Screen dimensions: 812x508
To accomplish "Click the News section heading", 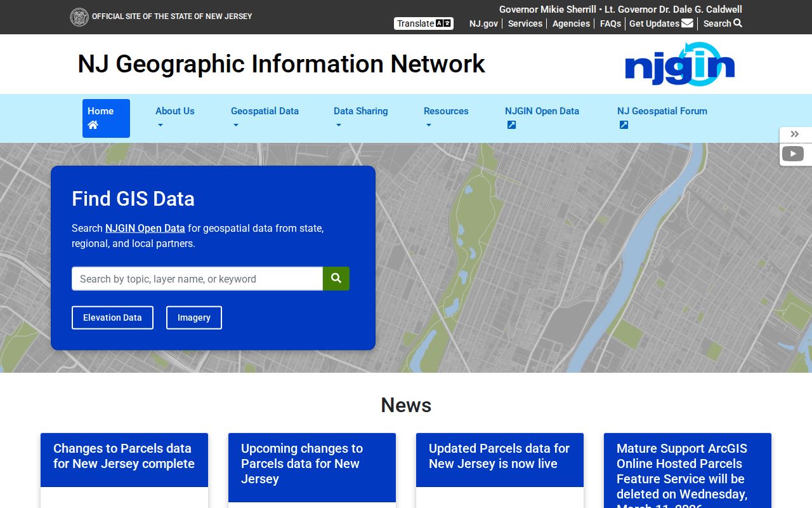I will [x=406, y=405].
